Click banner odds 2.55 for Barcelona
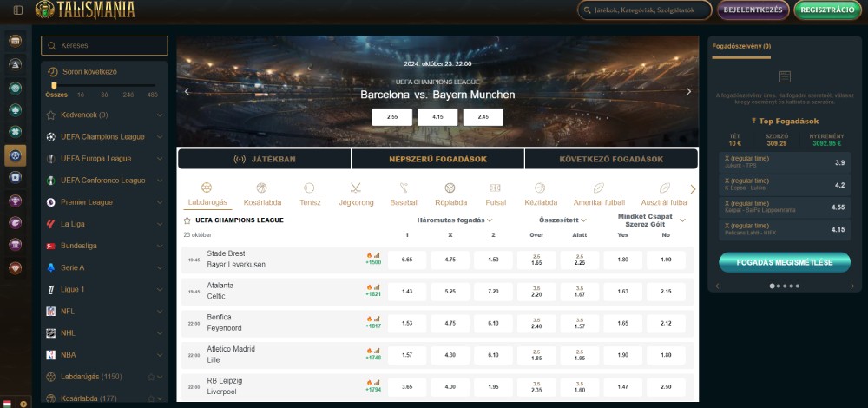The image size is (868, 408). [x=392, y=117]
